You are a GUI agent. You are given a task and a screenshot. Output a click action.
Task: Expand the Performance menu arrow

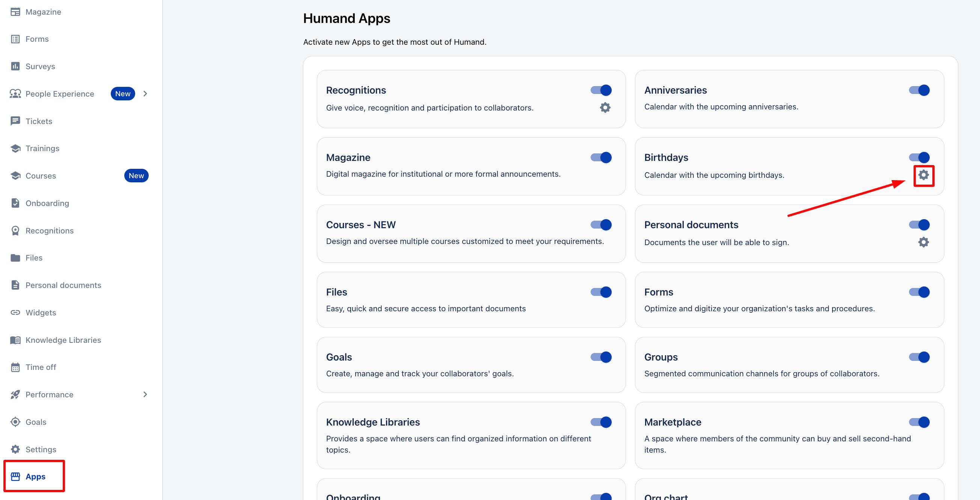coord(145,394)
